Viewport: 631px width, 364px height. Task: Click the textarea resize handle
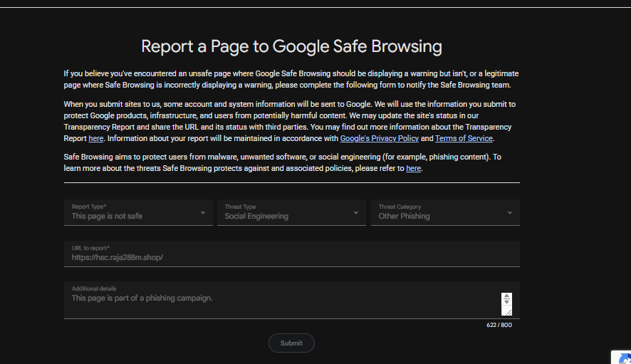(x=509, y=312)
